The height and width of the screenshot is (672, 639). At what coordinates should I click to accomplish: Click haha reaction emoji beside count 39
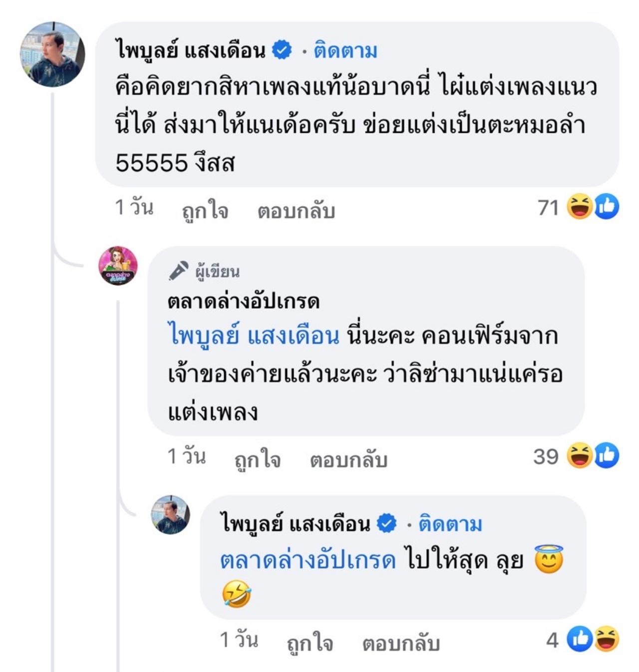click(579, 455)
